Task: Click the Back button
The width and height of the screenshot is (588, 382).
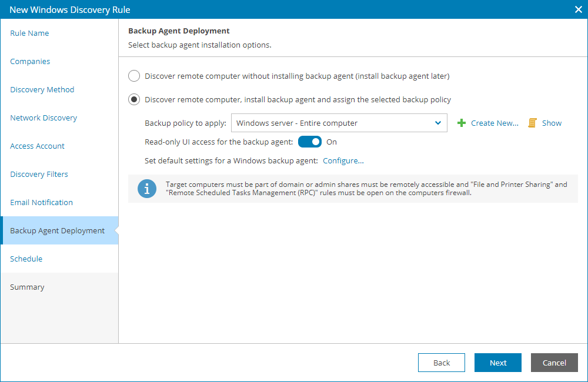Action: (441, 363)
